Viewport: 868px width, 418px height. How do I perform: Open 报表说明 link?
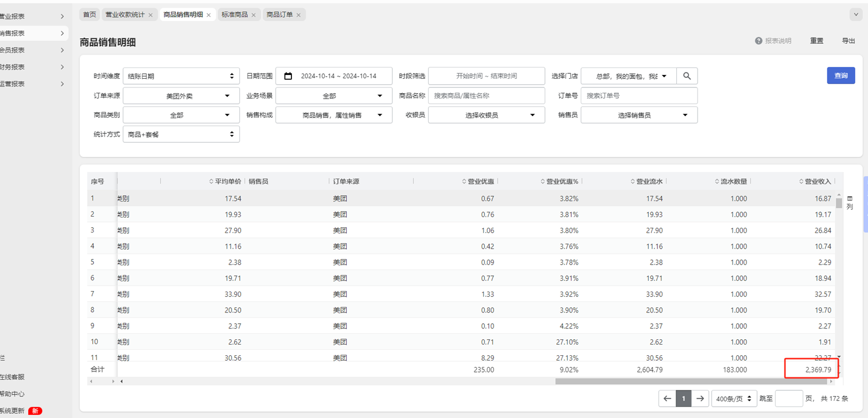point(778,41)
